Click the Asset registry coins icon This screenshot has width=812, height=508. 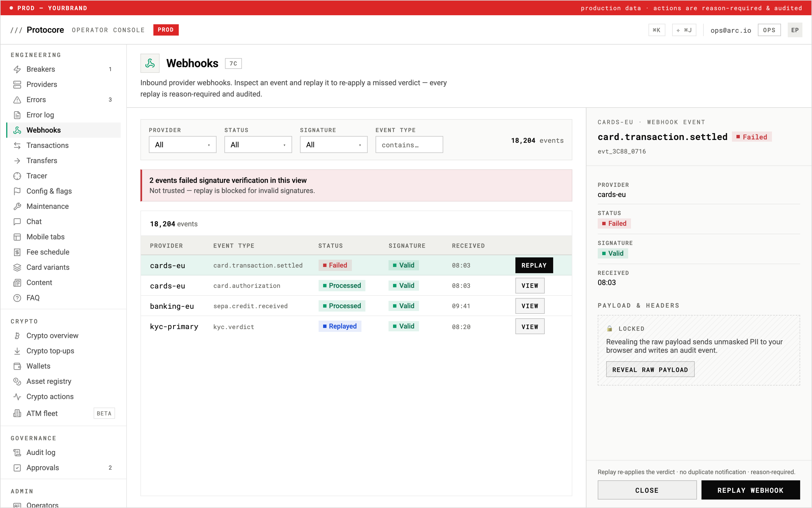pyautogui.click(x=17, y=381)
